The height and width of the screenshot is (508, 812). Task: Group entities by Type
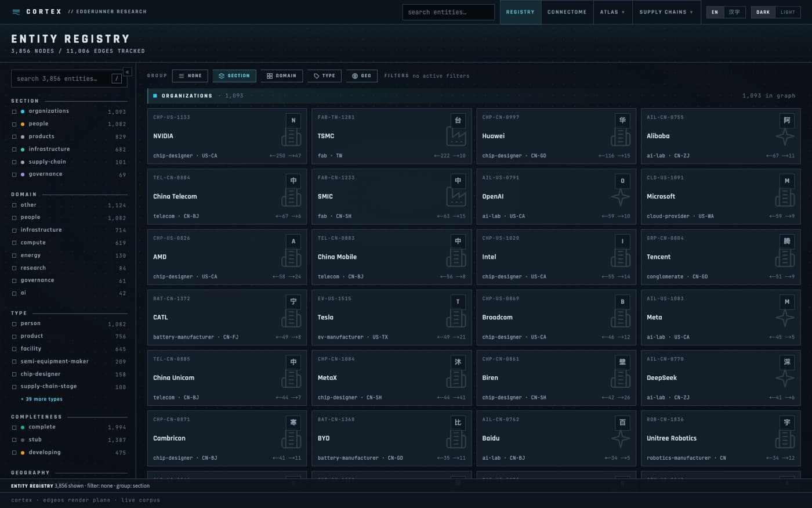click(x=324, y=75)
